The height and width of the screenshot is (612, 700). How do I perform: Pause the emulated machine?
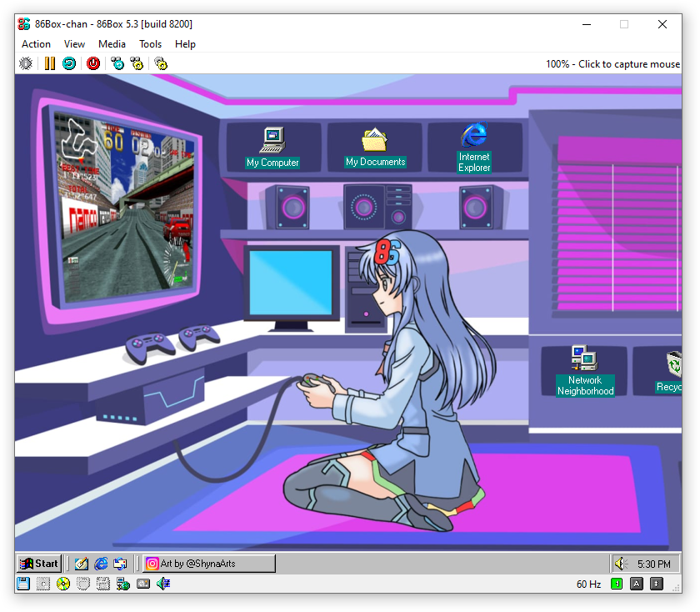pyautogui.click(x=49, y=63)
